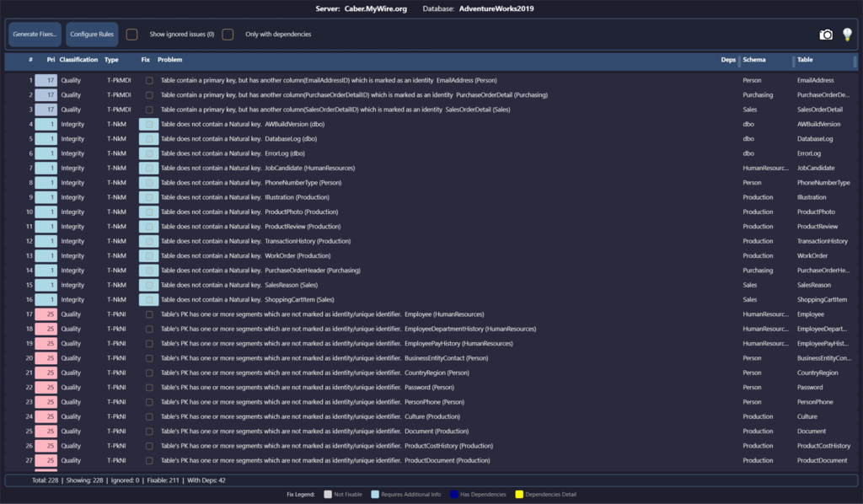Click priority 25 cell of row 17
Image resolution: width=863 pixels, height=504 pixels.
pyautogui.click(x=46, y=314)
